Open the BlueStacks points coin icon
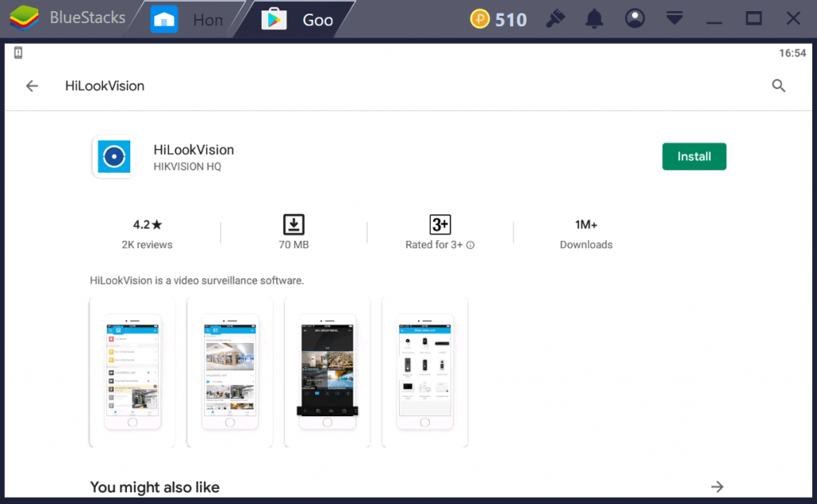Image resolution: width=817 pixels, height=504 pixels. 480,19
